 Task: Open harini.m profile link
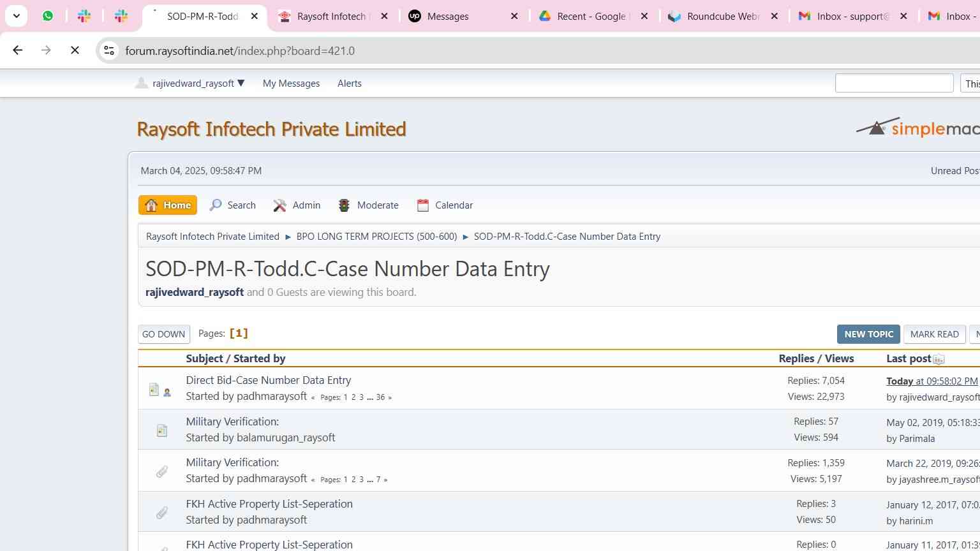pyautogui.click(x=916, y=521)
